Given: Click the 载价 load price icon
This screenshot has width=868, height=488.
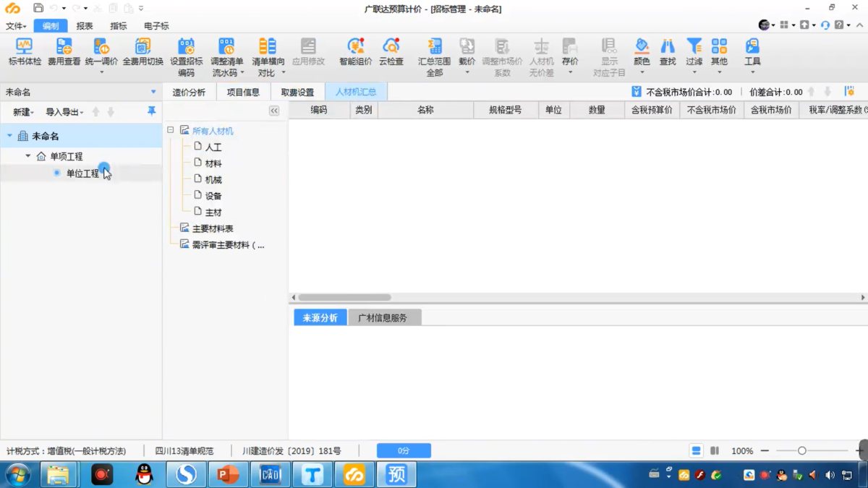Looking at the screenshot, I should click(467, 48).
